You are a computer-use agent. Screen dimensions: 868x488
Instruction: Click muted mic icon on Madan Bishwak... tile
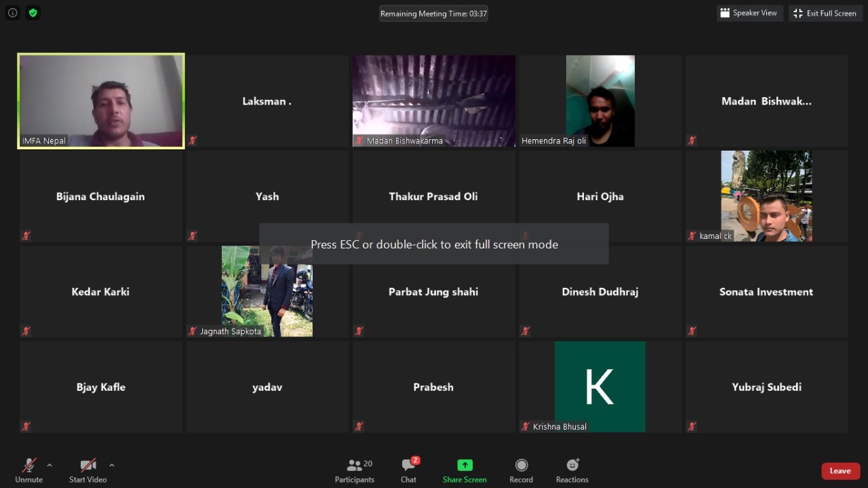tap(692, 140)
